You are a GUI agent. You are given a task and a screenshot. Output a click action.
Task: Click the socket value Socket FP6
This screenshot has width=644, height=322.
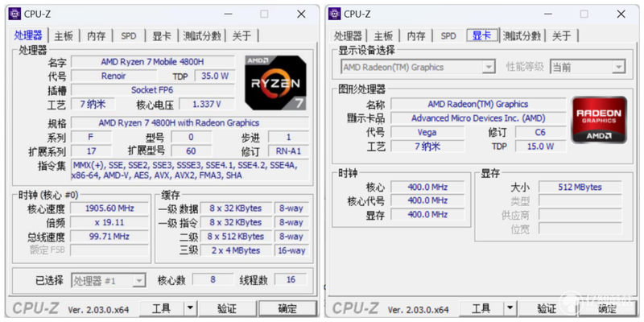(153, 90)
